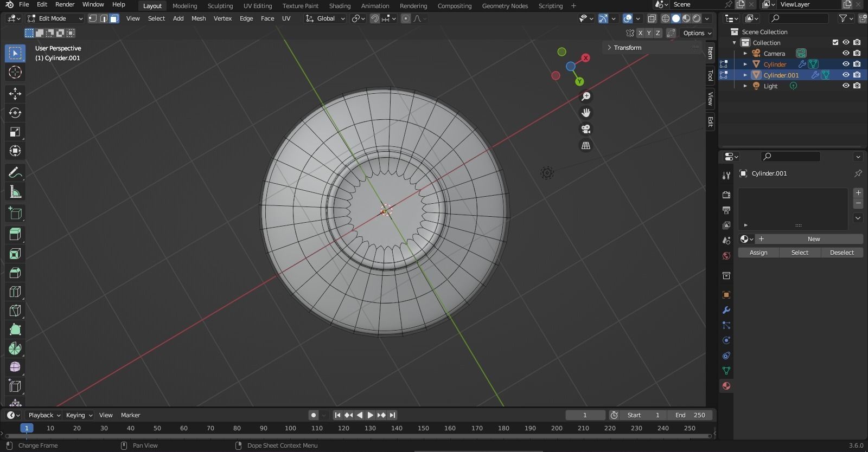The height and width of the screenshot is (452, 868).
Task: Choose the Loop Cut tool
Action: (x=15, y=292)
